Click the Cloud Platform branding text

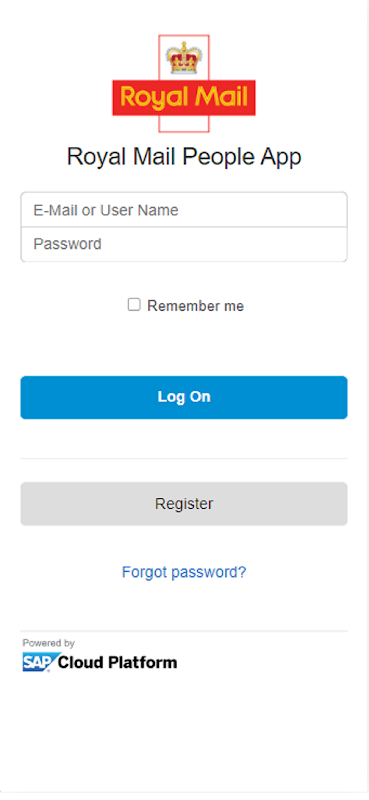(x=117, y=663)
